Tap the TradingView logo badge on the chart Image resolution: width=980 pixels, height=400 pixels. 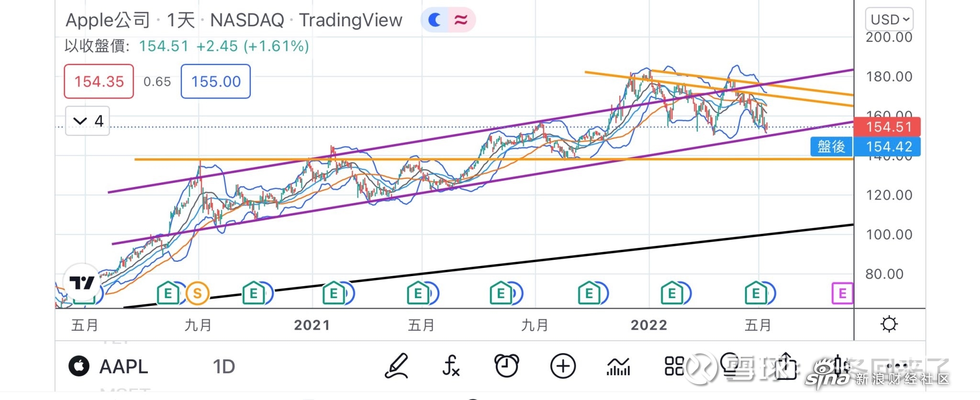pos(82,282)
